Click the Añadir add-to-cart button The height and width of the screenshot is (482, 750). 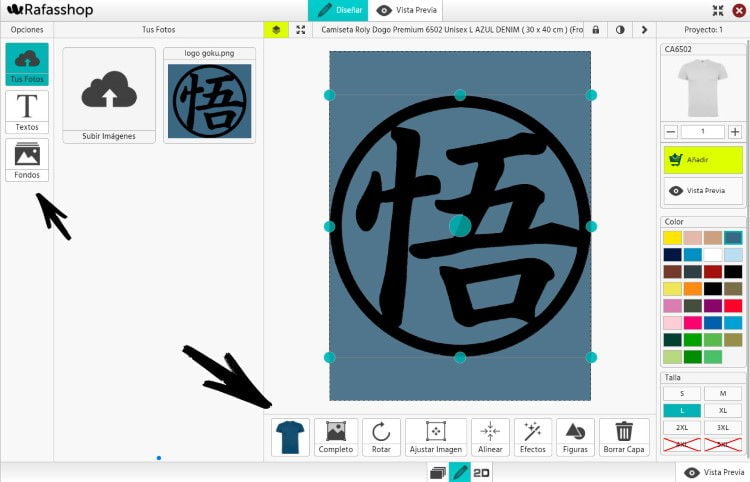click(x=703, y=160)
